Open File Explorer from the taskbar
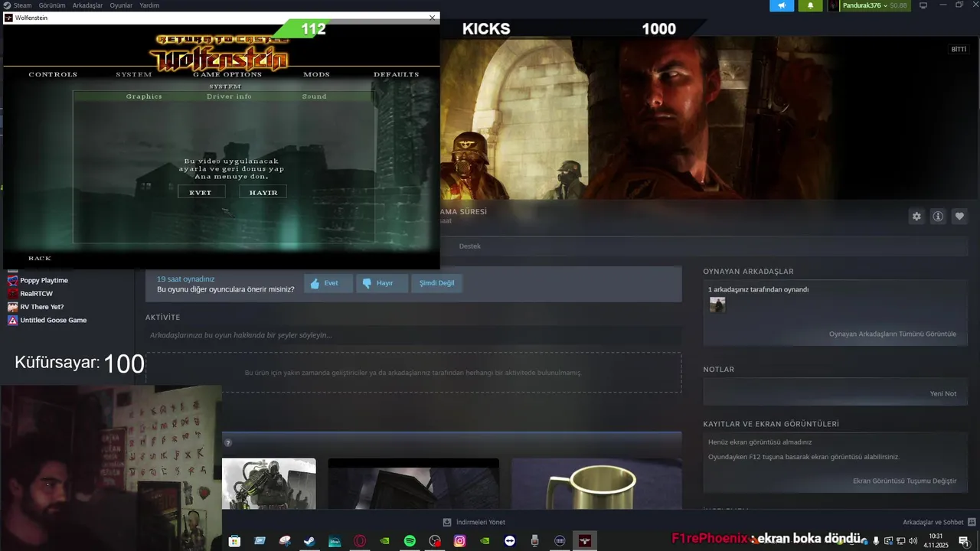Image resolution: width=980 pixels, height=551 pixels. pyautogui.click(x=260, y=541)
